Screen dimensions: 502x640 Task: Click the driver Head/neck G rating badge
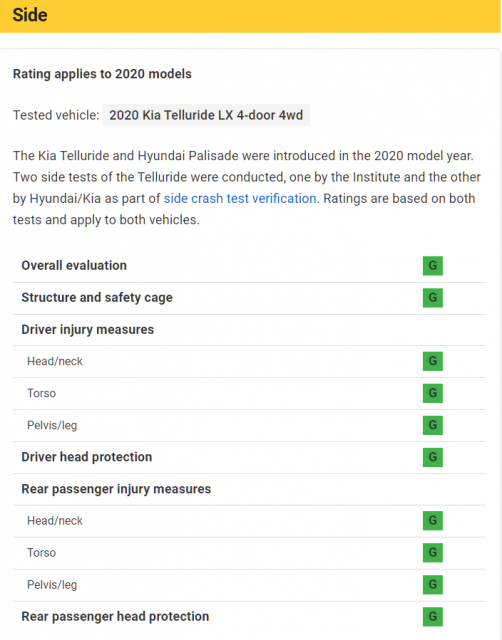433,361
